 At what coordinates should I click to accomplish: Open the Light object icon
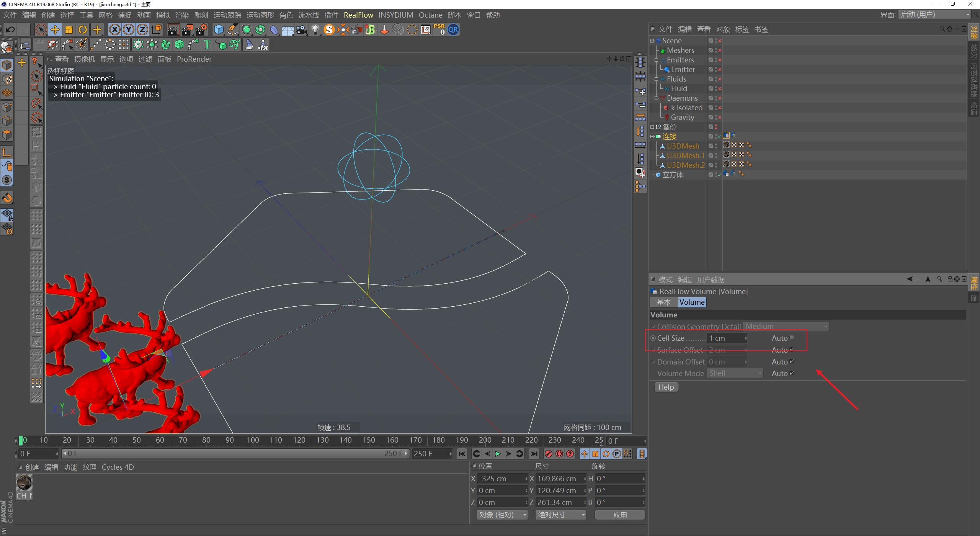click(x=315, y=29)
